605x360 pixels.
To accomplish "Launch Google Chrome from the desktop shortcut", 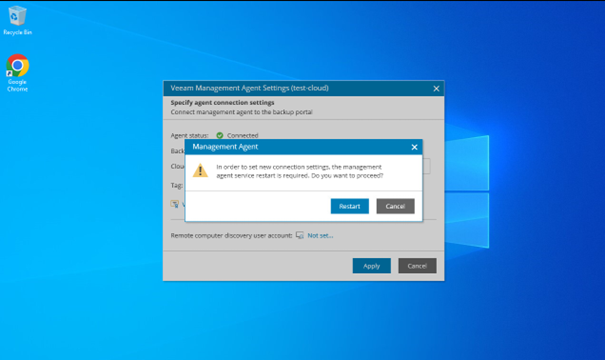I will pos(17,73).
